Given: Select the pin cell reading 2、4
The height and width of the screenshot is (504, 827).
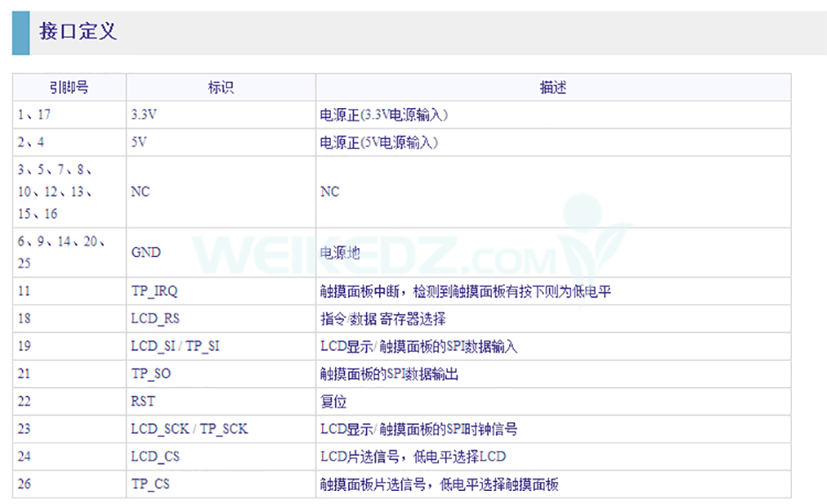Looking at the screenshot, I should pyautogui.click(x=70, y=142).
